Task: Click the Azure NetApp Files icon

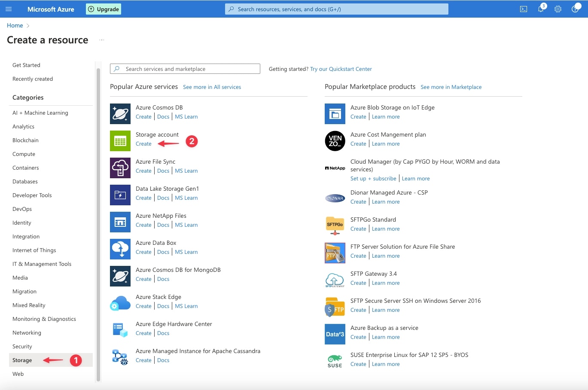Action: 120,222
